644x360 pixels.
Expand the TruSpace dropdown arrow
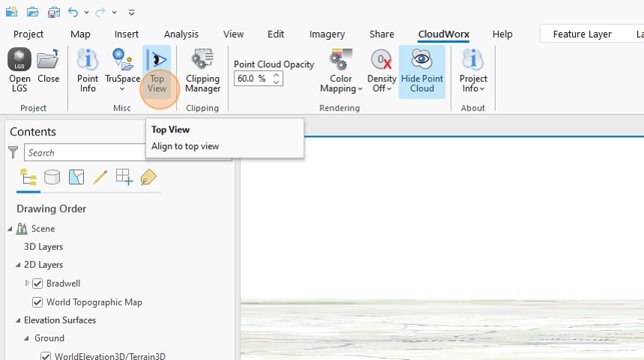[122, 89]
